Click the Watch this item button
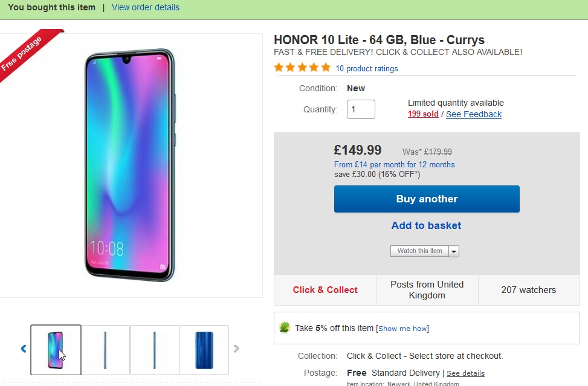588x386 pixels. [419, 251]
